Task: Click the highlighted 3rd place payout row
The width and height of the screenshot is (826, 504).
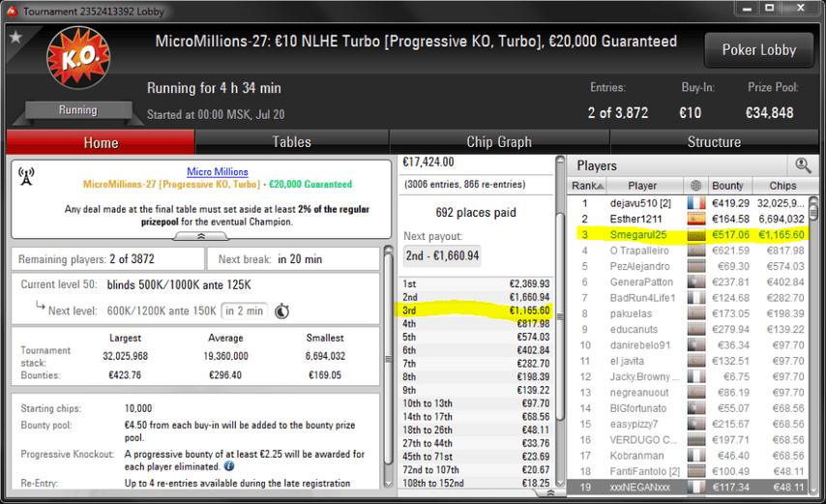Action: pos(476,311)
